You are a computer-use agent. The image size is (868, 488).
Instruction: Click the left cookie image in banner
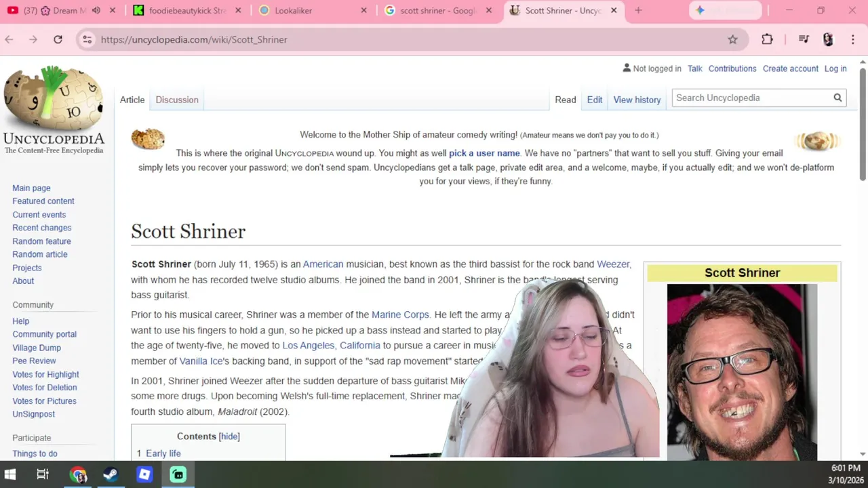tap(148, 139)
